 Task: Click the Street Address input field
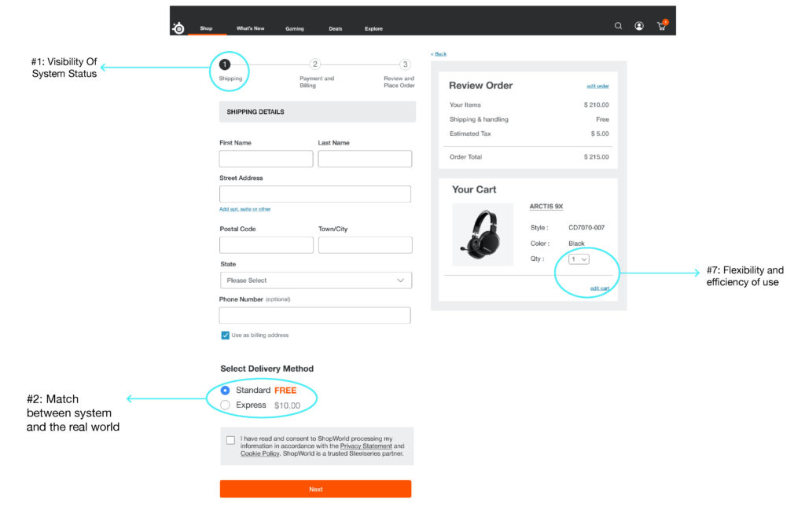pos(315,194)
